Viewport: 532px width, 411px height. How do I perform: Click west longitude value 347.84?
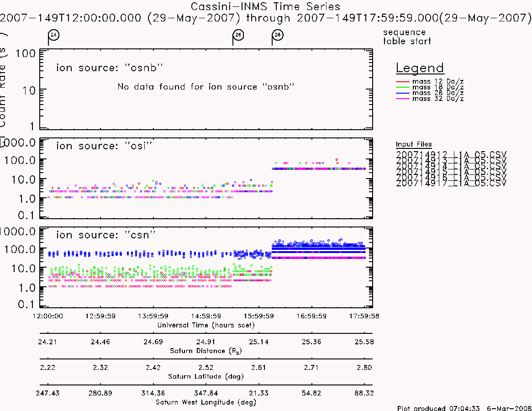[206, 393]
